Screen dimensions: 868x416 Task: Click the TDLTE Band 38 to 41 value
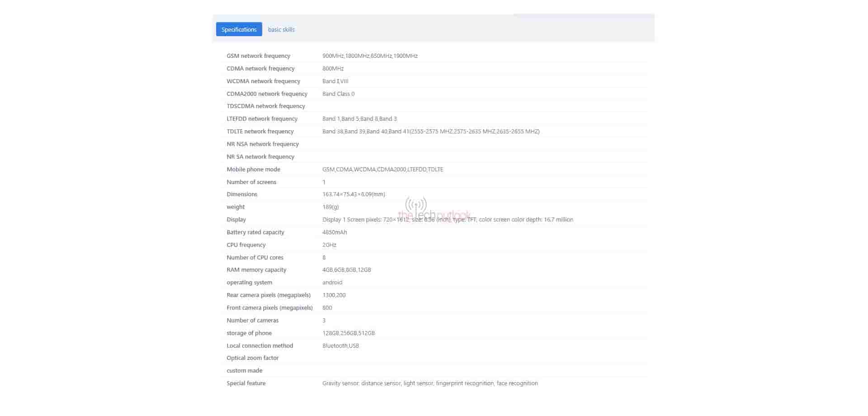430,132
